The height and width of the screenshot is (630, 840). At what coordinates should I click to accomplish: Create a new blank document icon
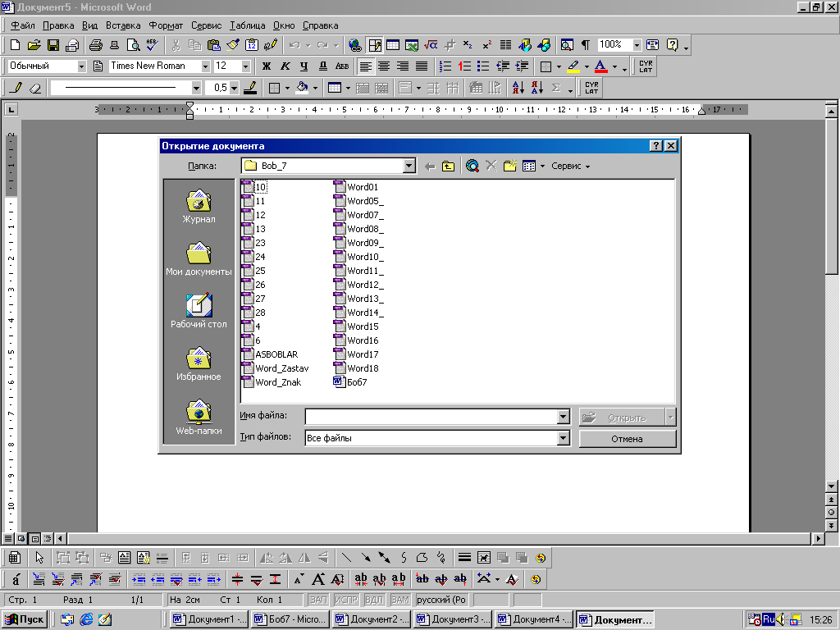pos(16,45)
